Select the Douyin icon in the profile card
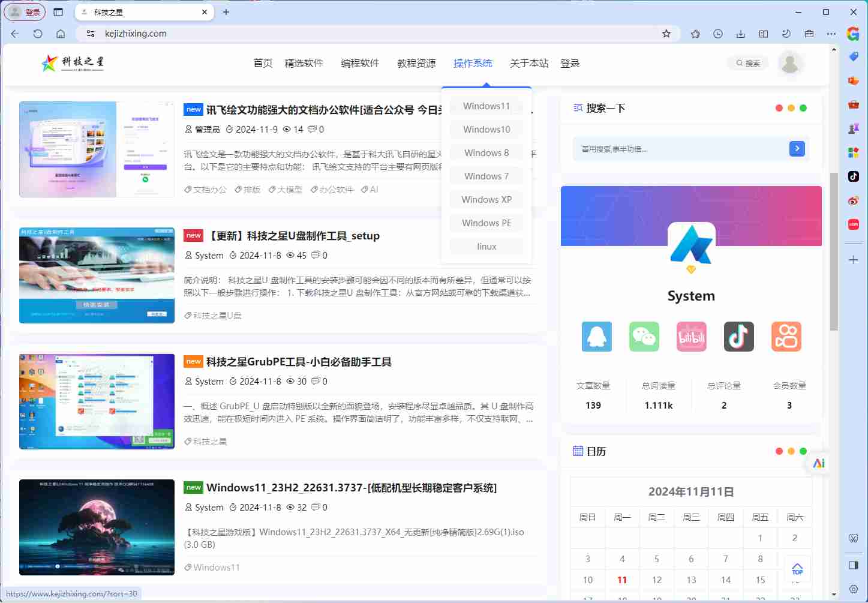The image size is (868, 603). coord(738,337)
